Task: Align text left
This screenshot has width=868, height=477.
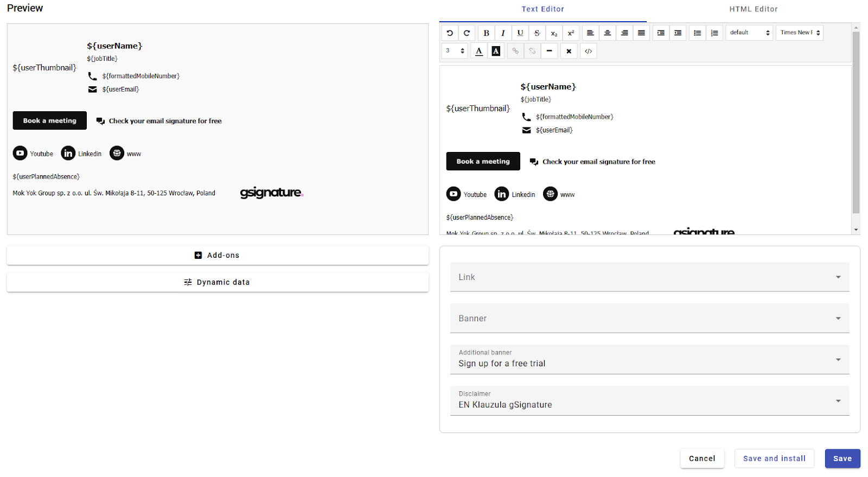Action: [590, 33]
